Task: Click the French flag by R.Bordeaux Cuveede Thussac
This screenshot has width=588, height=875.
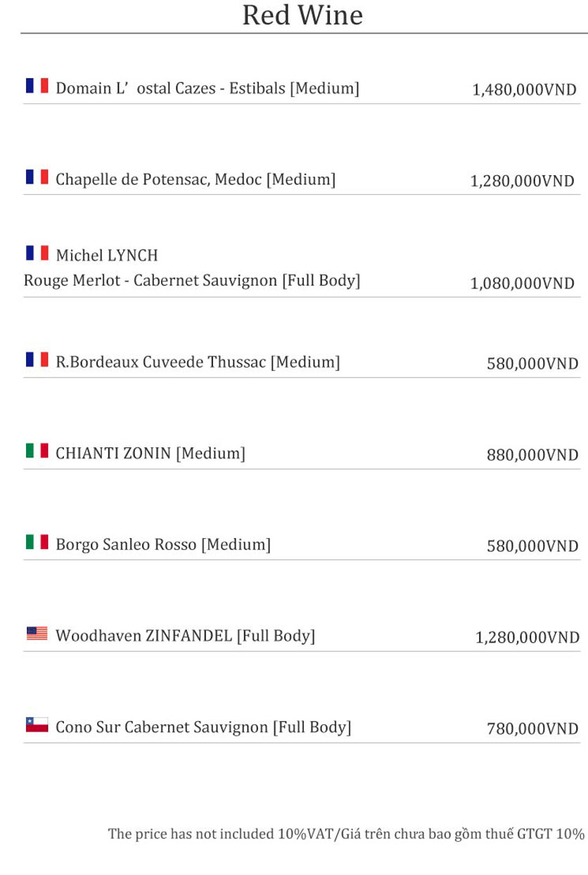Action: coord(37,359)
